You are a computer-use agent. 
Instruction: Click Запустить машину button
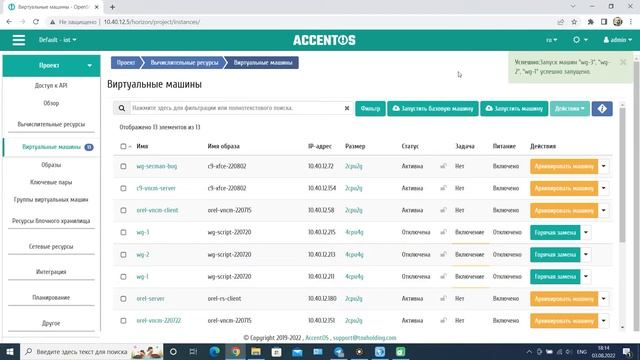514,109
